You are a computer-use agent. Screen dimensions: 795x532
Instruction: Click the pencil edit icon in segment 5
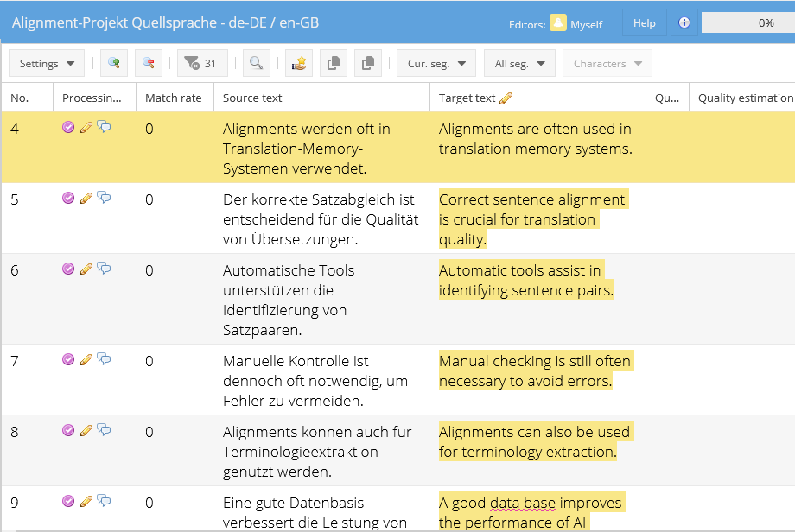pyautogui.click(x=86, y=199)
